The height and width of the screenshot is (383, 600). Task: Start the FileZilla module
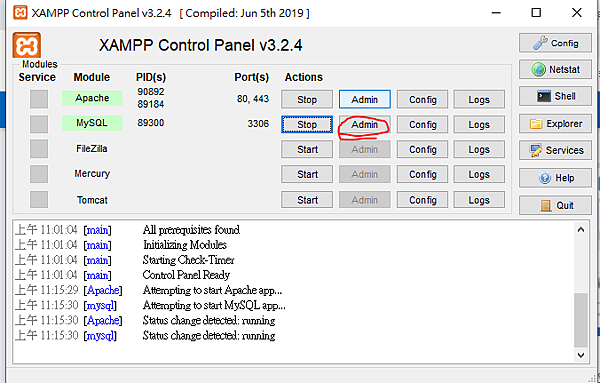[307, 149]
